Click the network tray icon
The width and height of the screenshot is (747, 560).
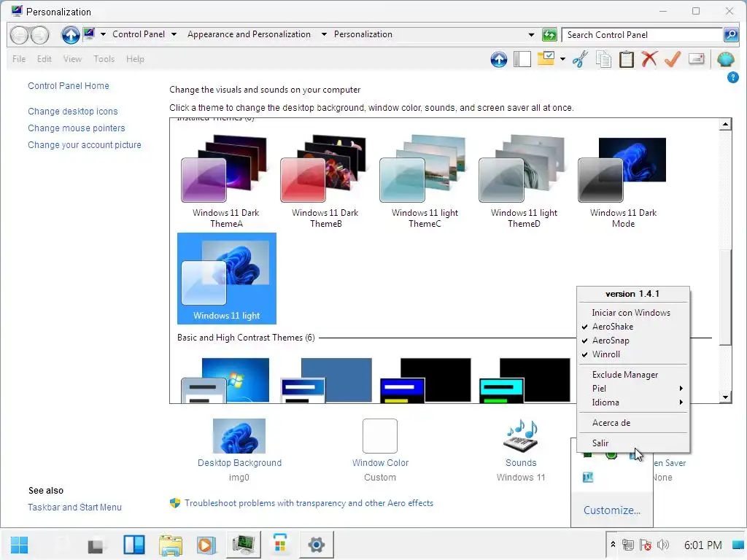pos(628,545)
